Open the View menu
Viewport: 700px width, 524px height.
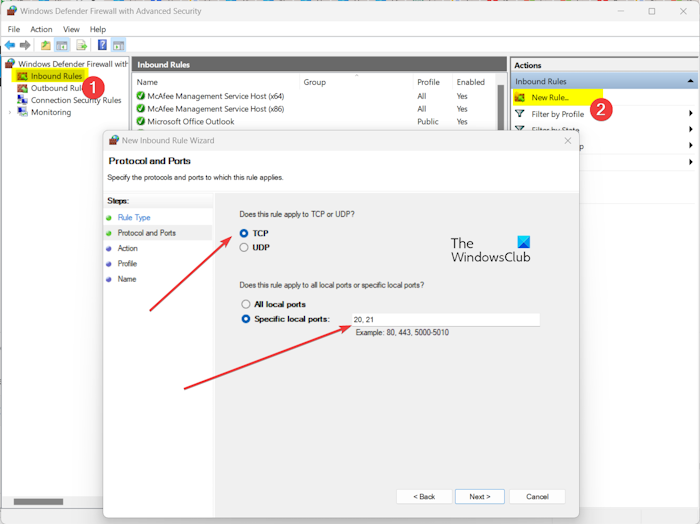click(x=71, y=29)
